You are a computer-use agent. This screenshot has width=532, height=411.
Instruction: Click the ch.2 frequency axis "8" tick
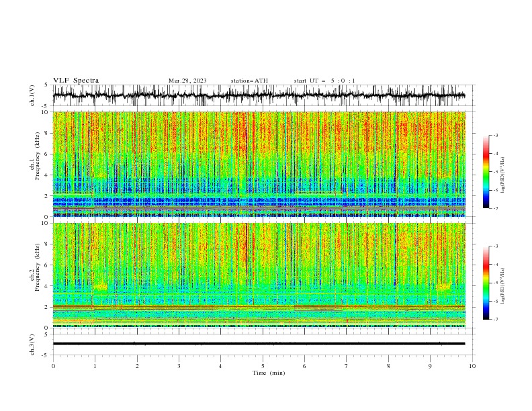(x=46, y=244)
